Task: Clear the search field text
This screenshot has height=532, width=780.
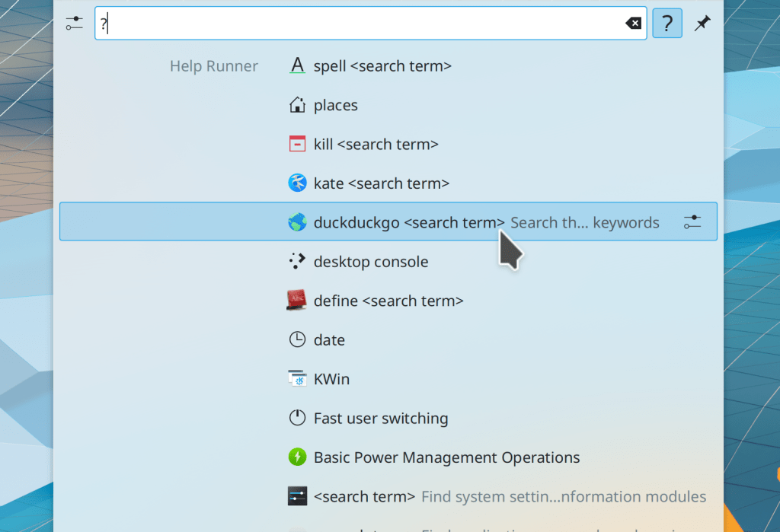Action: click(633, 24)
